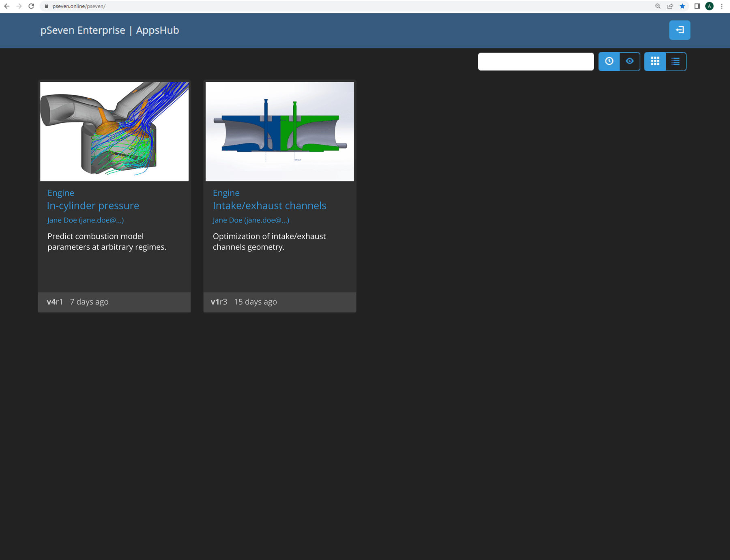Open the browser three-dot menu
This screenshot has width=730, height=560.
(722, 6)
